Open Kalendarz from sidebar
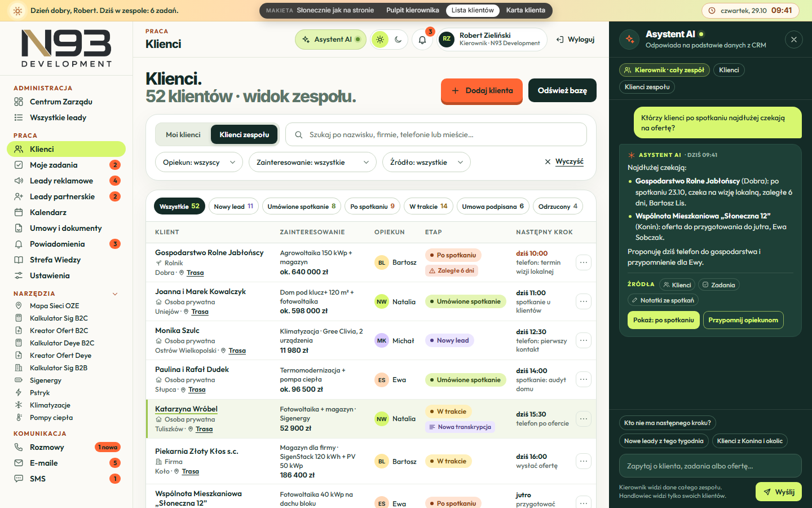The image size is (812, 508). tap(67, 212)
